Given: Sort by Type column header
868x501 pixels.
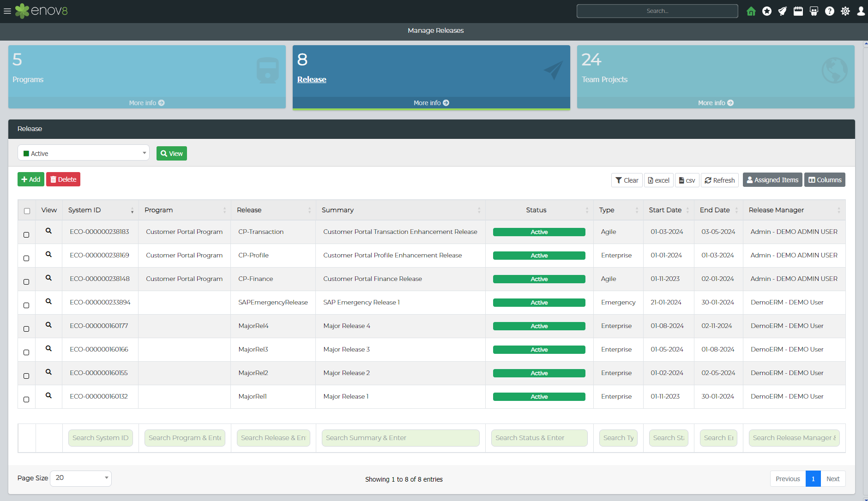Looking at the screenshot, I should 618,210.
